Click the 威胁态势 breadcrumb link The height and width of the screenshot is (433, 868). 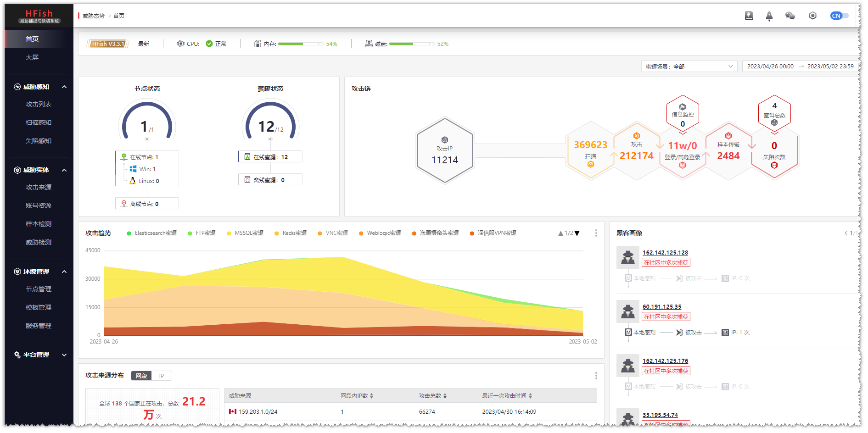[x=94, y=16]
